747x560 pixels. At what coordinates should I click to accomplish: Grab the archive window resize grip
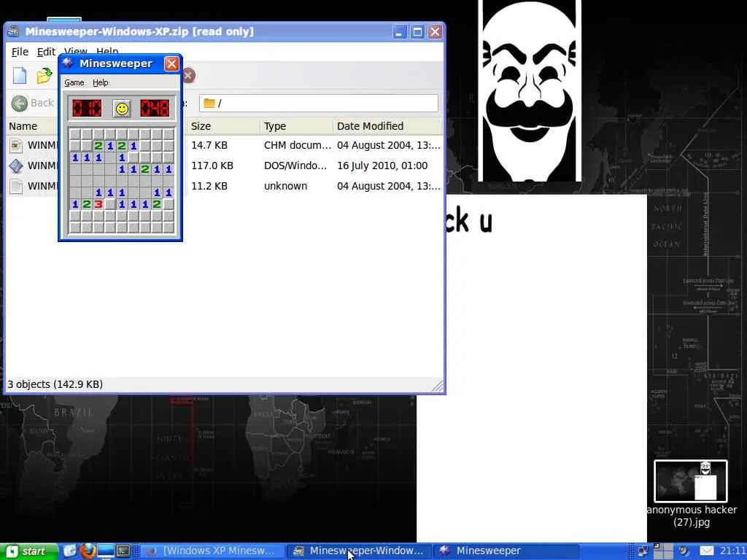[438, 386]
